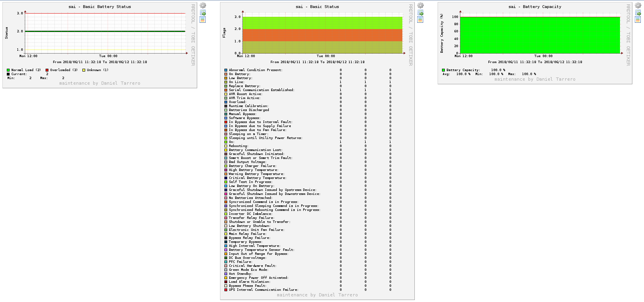Click the black Current legend swatch
The width and height of the screenshot is (644, 302).
[x=8, y=74]
